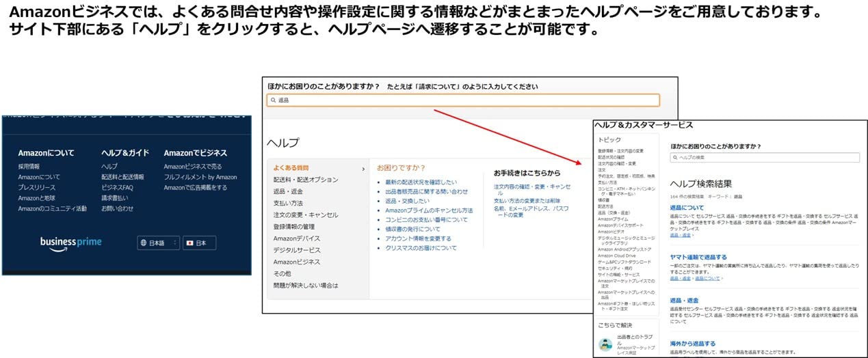
Task: Select Amazonデバイスサポート in the トピック sidebar
Action: [620, 225]
